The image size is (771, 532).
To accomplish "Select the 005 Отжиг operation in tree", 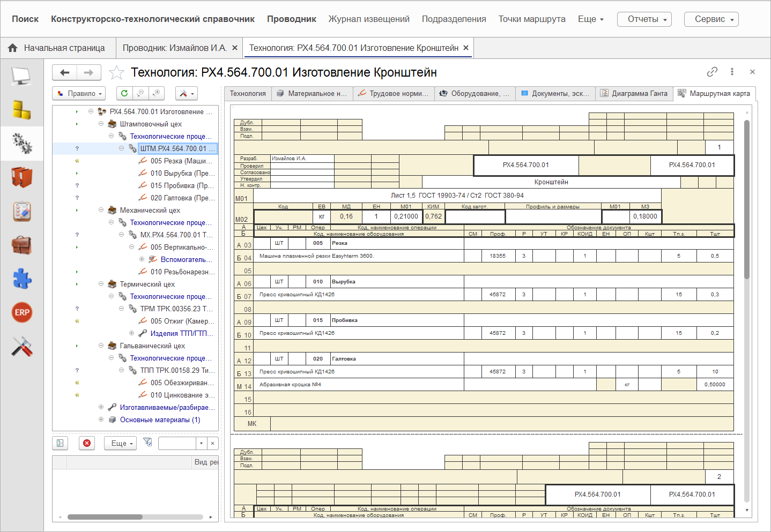I will pos(182,321).
